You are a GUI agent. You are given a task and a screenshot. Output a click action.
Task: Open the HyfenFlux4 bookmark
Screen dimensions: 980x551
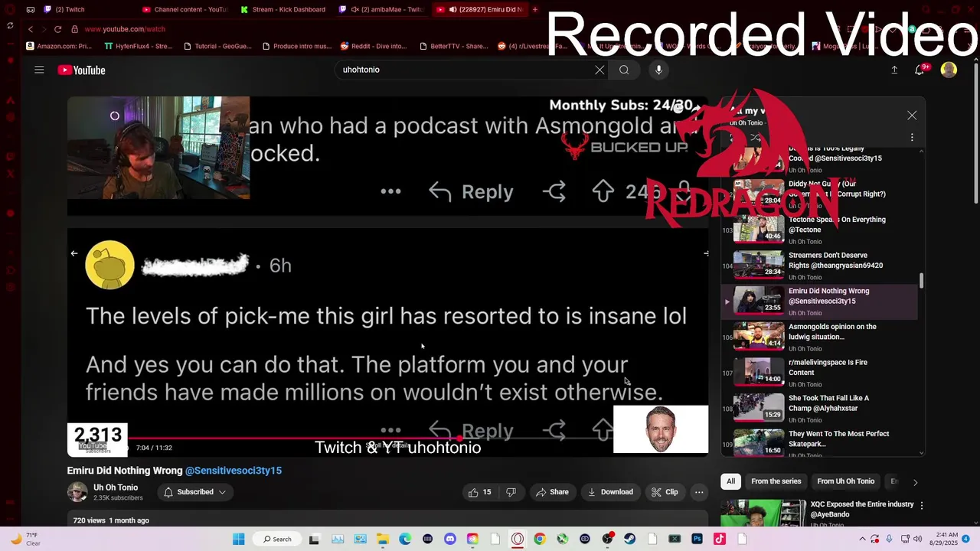[139, 46]
